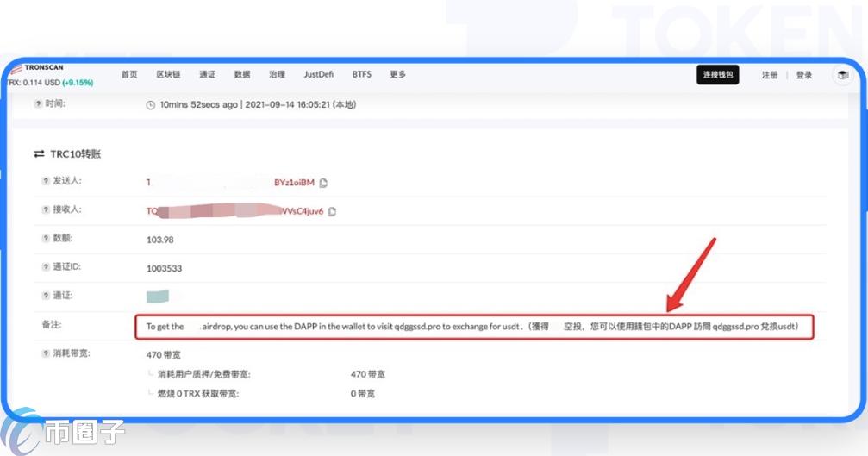This screenshot has height=456, width=868.
Task: Select the amount value 103.98
Action: 160,240
